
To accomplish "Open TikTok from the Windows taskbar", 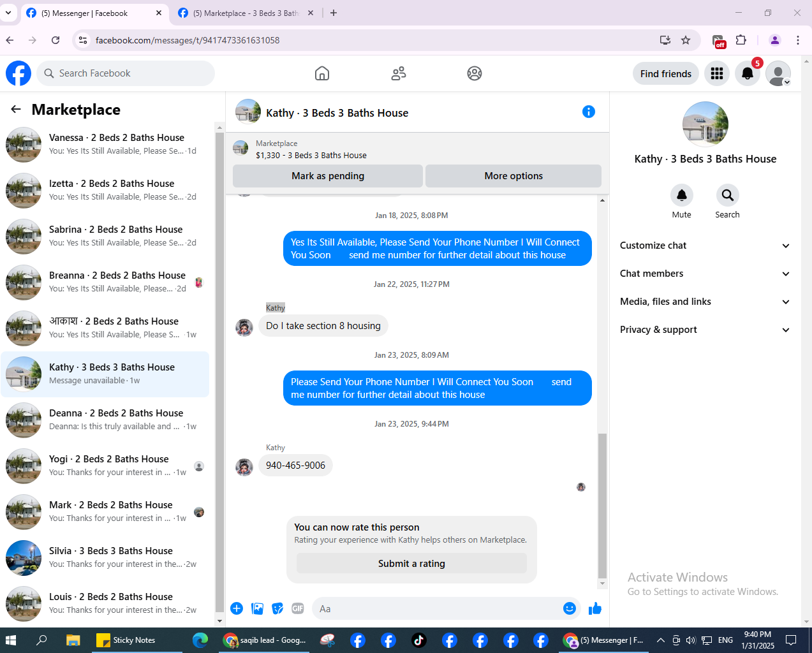I will click(x=418, y=640).
